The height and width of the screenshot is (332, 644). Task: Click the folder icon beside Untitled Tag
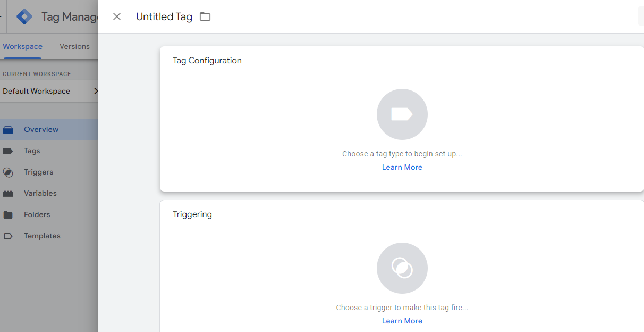(205, 16)
